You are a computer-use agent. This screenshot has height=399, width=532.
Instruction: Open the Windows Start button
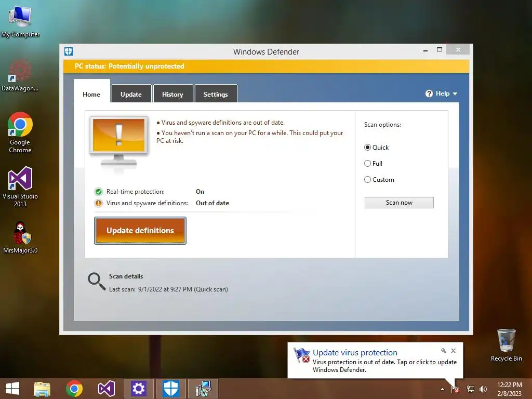(12, 389)
